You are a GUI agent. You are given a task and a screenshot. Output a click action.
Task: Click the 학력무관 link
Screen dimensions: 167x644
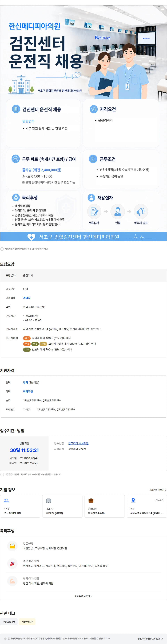click(x=28, y=392)
